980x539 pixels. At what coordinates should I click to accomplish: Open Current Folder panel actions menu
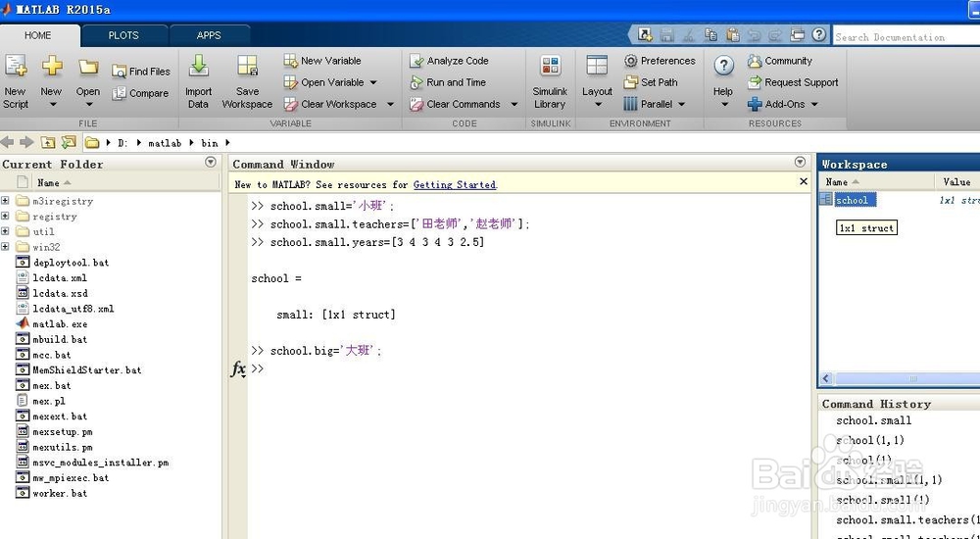(211, 163)
